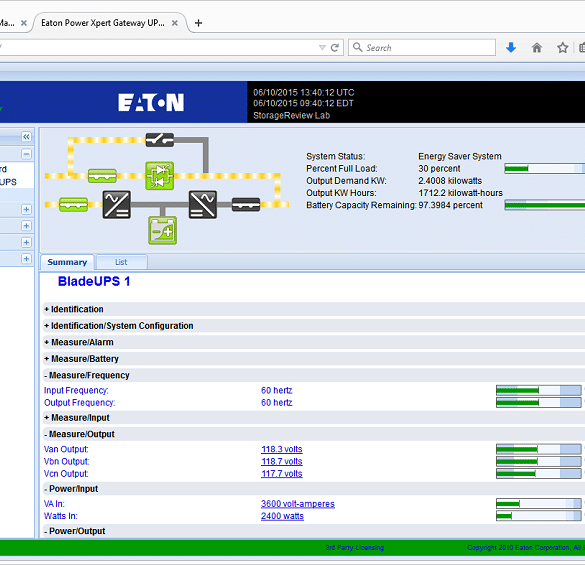Click the Percent Full Load gauge bar

[x=544, y=168]
